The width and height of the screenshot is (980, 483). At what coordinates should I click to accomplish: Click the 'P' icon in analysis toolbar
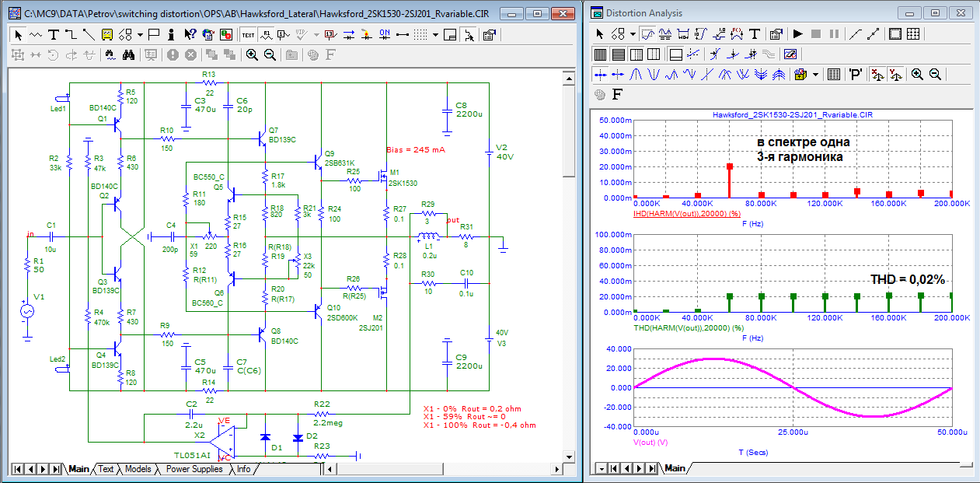coord(856,75)
